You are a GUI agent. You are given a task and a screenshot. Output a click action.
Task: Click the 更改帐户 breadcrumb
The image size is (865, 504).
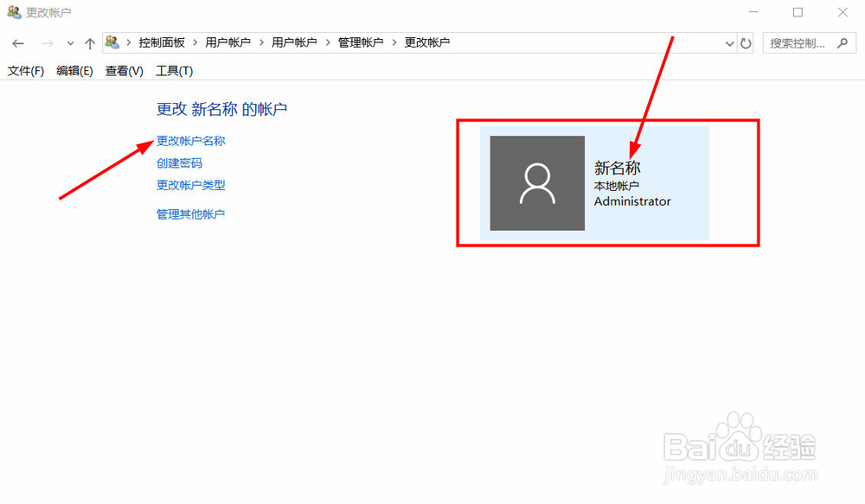tap(427, 42)
